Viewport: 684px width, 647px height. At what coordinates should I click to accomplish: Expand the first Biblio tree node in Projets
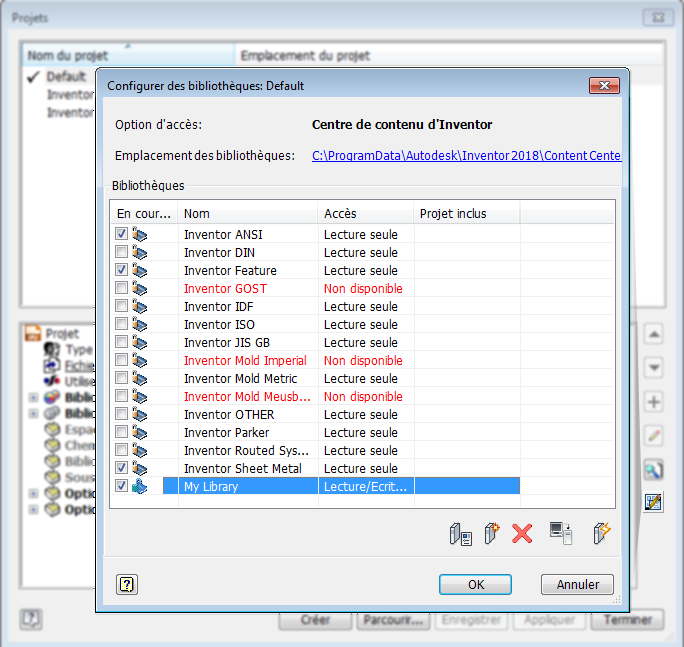[x=33, y=397]
